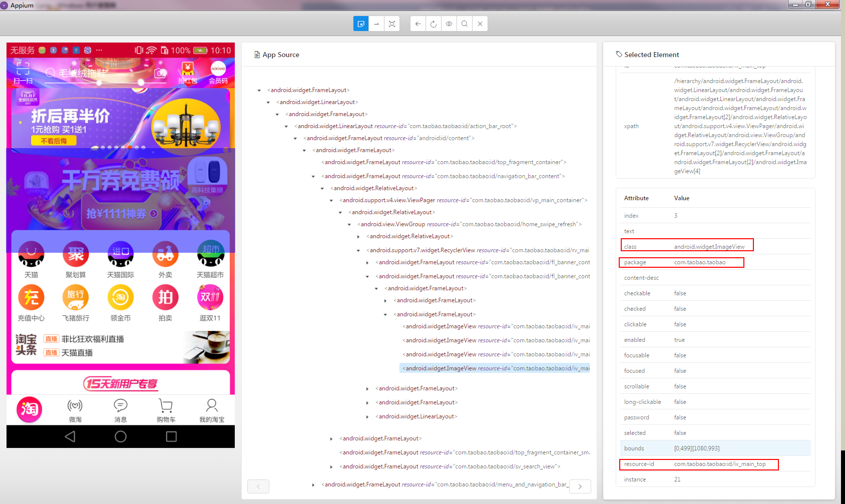This screenshot has height=504, width=845.
Task: Select the top_fragment_container tree node
Action: pyautogui.click(x=444, y=162)
